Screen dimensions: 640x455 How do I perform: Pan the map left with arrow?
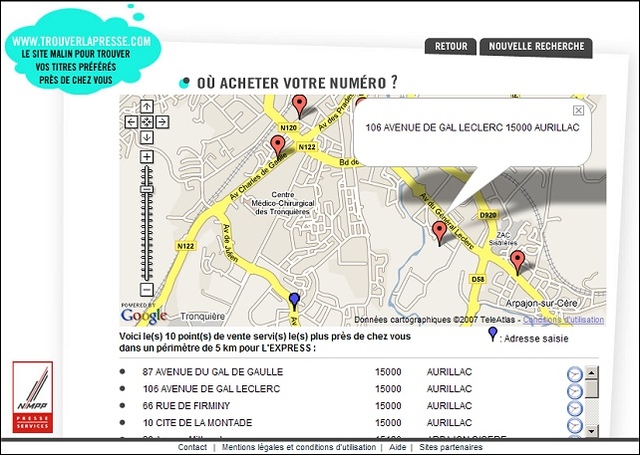click(131, 121)
